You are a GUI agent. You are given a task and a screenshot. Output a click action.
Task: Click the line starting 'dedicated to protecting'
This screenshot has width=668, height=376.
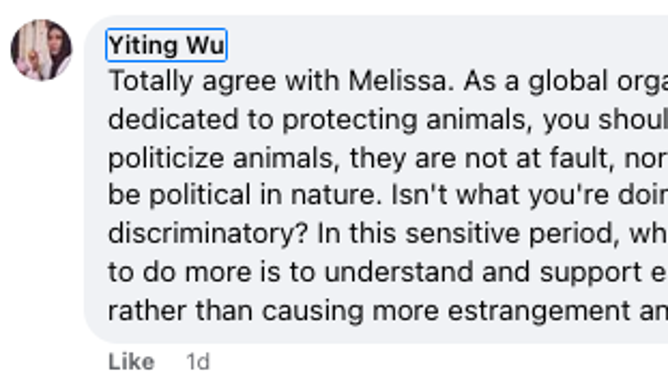coord(388,120)
